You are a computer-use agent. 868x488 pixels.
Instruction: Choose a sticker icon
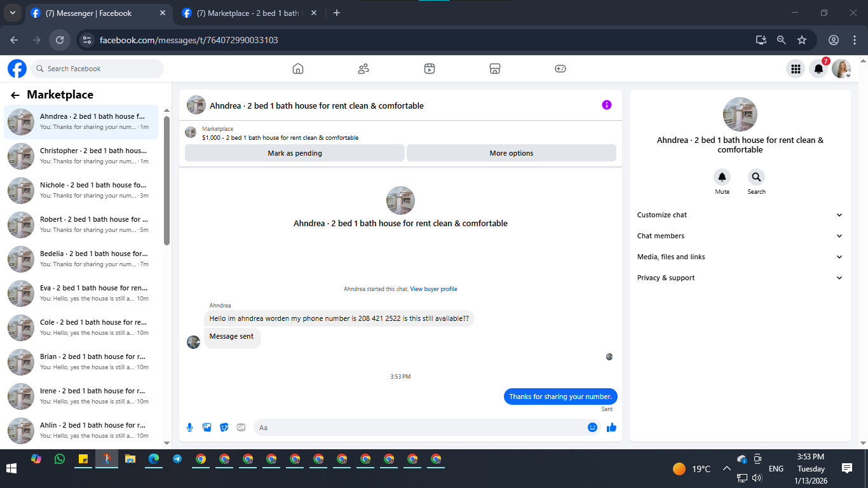coord(224,428)
